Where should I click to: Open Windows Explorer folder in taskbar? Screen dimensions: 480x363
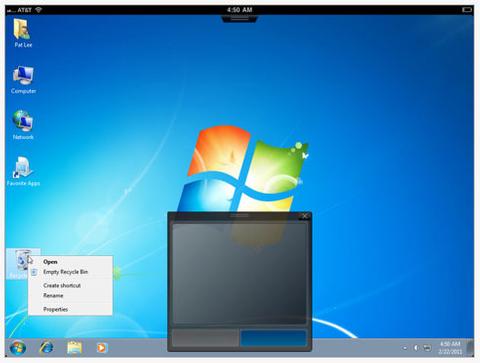pos(74,348)
